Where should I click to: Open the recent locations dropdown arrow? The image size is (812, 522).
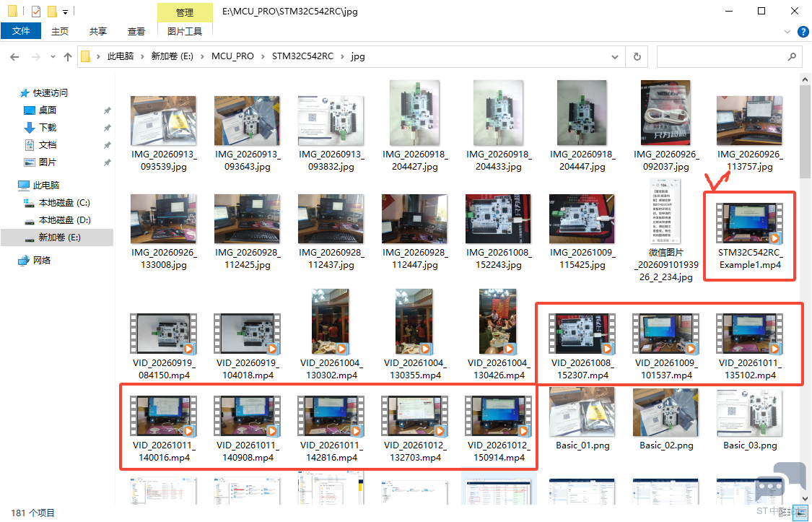[x=53, y=57]
